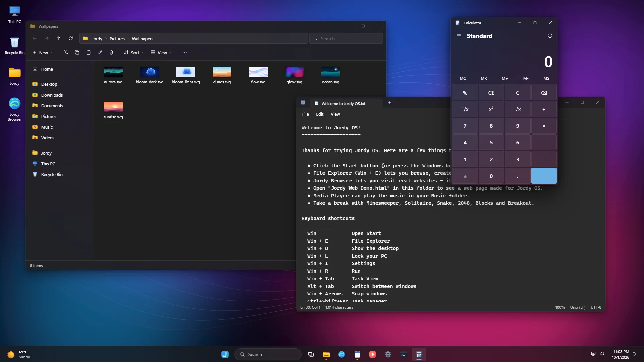The height and width of the screenshot is (362, 644).
Task: Open the Calculator navigation menu icon
Action: (459, 36)
